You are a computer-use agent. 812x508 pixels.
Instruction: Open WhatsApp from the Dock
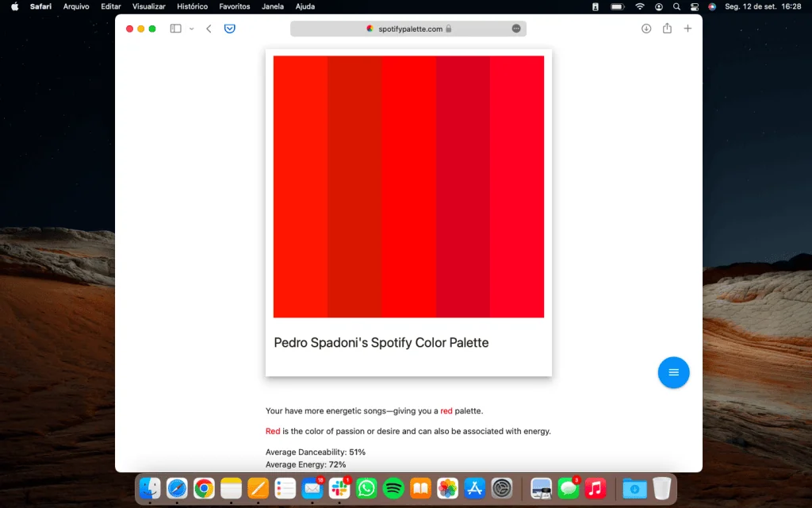[366, 488]
